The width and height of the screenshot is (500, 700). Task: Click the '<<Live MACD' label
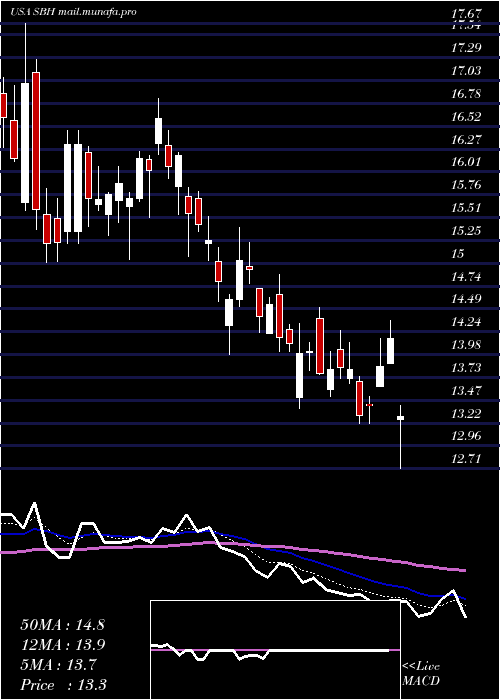pos(421,673)
